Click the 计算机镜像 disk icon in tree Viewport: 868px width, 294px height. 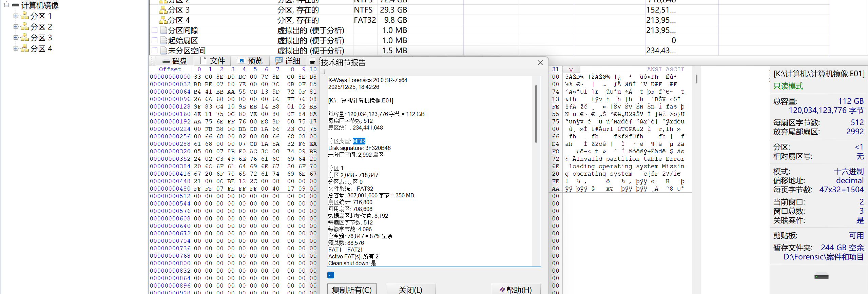pos(16,5)
